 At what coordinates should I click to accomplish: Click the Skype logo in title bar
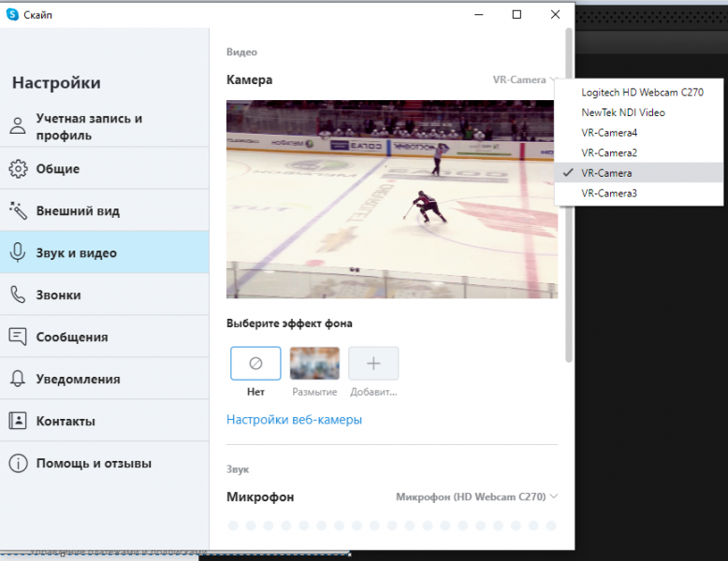point(12,14)
